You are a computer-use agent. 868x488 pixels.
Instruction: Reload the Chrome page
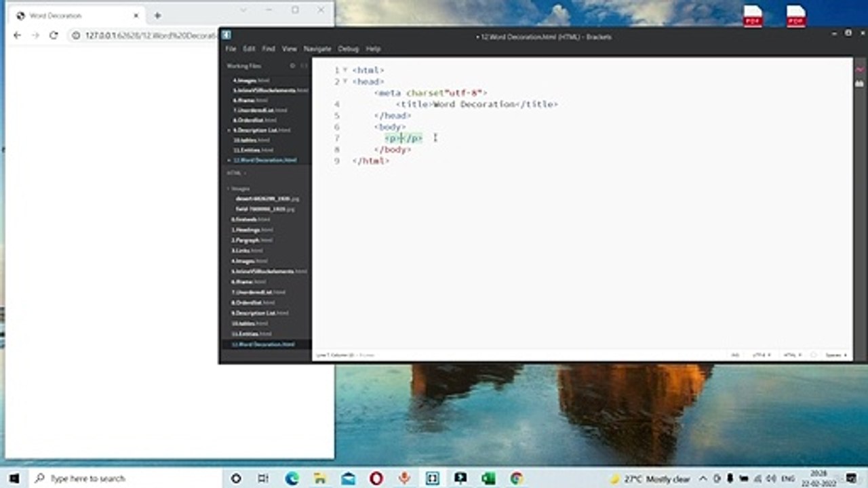click(x=54, y=35)
